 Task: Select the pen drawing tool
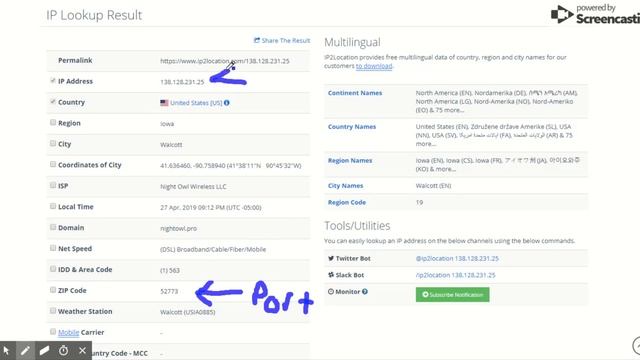point(25,351)
